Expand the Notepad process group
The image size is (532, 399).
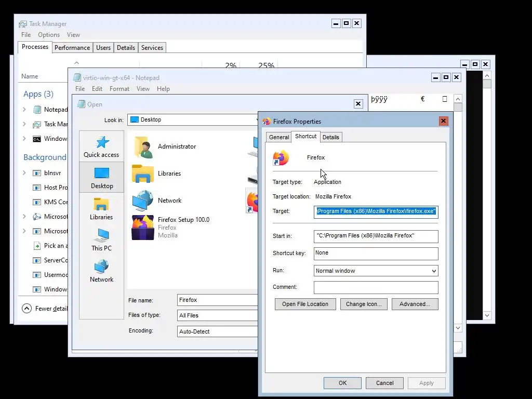tap(24, 109)
